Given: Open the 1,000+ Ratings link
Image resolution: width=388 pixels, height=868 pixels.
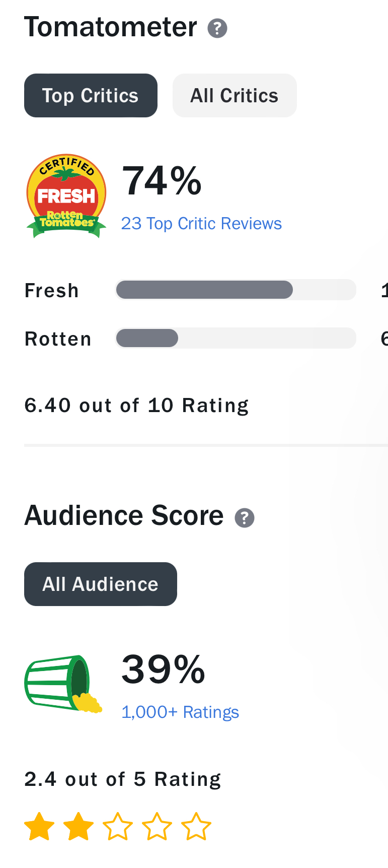Looking at the screenshot, I should coord(180,712).
